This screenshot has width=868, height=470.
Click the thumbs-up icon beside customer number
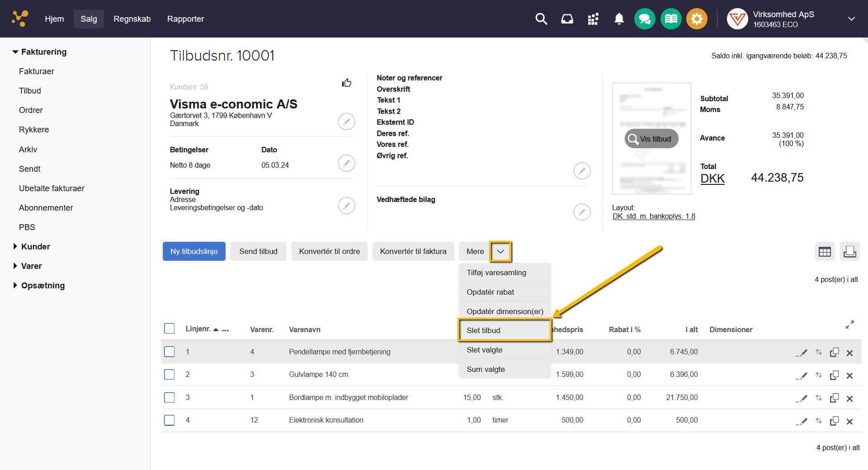coord(347,83)
